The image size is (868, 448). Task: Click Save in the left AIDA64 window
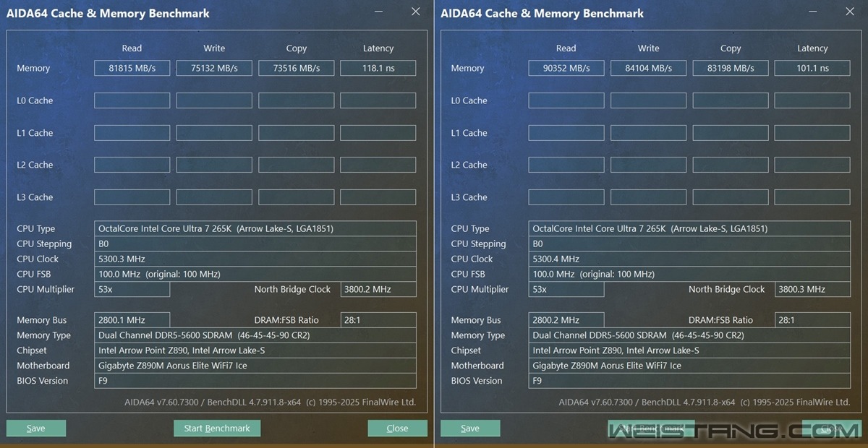click(x=36, y=428)
